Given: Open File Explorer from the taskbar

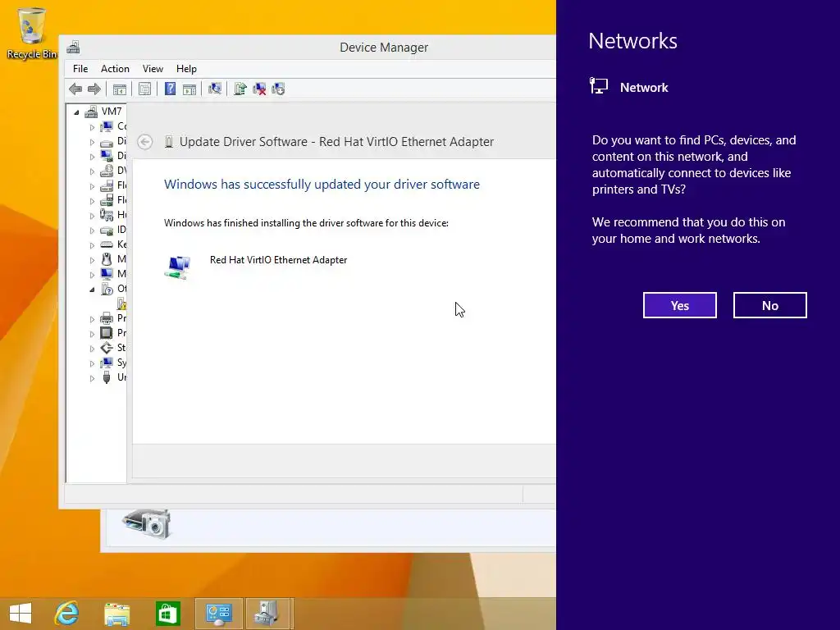Looking at the screenshot, I should 116,614.
